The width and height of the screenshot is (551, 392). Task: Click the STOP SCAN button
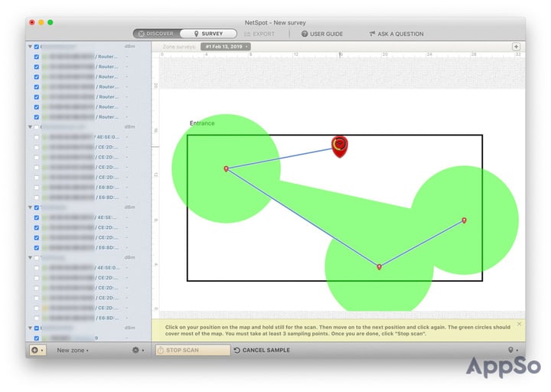click(193, 350)
